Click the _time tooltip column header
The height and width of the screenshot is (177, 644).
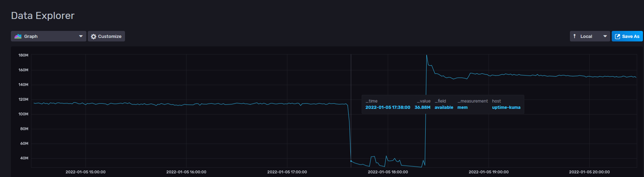click(x=372, y=101)
